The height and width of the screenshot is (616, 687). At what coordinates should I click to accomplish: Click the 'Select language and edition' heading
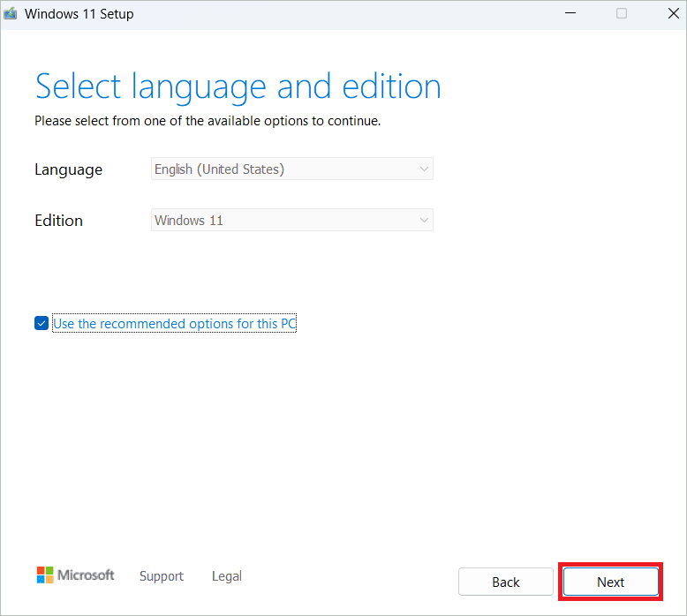pyautogui.click(x=238, y=87)
